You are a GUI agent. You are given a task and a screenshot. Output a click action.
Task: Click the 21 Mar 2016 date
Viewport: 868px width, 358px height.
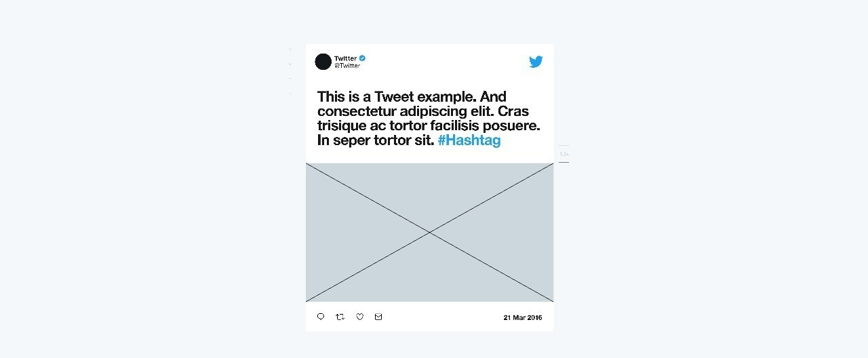click(523, 317)
